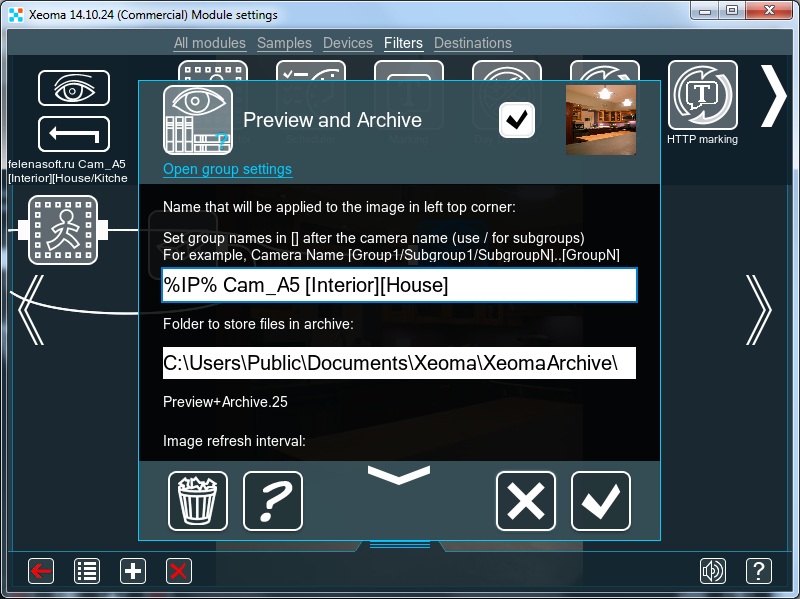Toggle the Preview and Archive enabled checkbox
Screen dimensions: 800x599
coord(517,120)
